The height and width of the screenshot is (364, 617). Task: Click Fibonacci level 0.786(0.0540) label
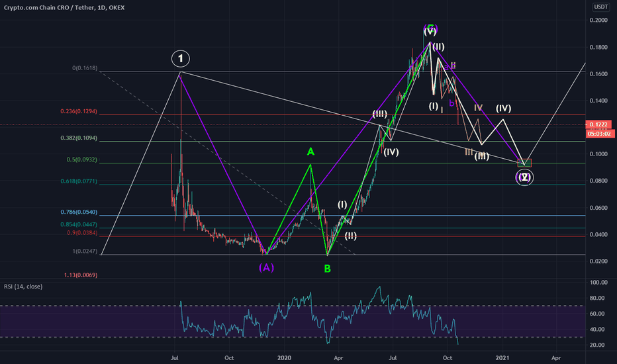pos(79,212)
